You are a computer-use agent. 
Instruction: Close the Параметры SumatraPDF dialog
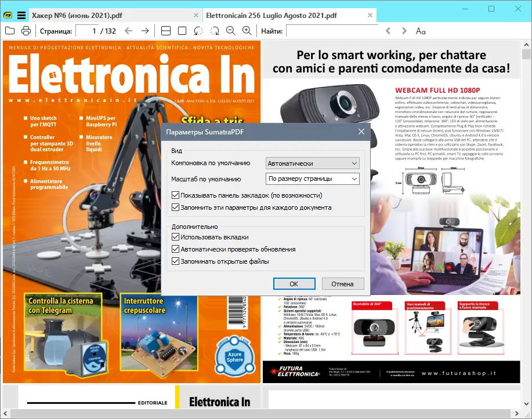tap(361, 132)
